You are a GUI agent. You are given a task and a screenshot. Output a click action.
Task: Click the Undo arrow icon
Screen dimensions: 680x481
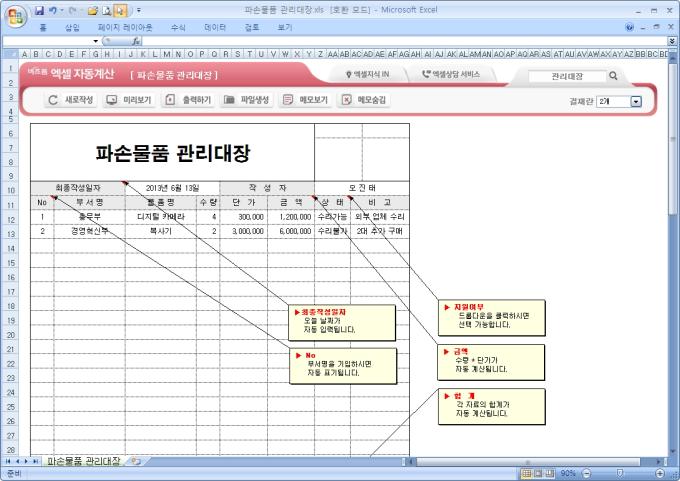coord(52,10)
